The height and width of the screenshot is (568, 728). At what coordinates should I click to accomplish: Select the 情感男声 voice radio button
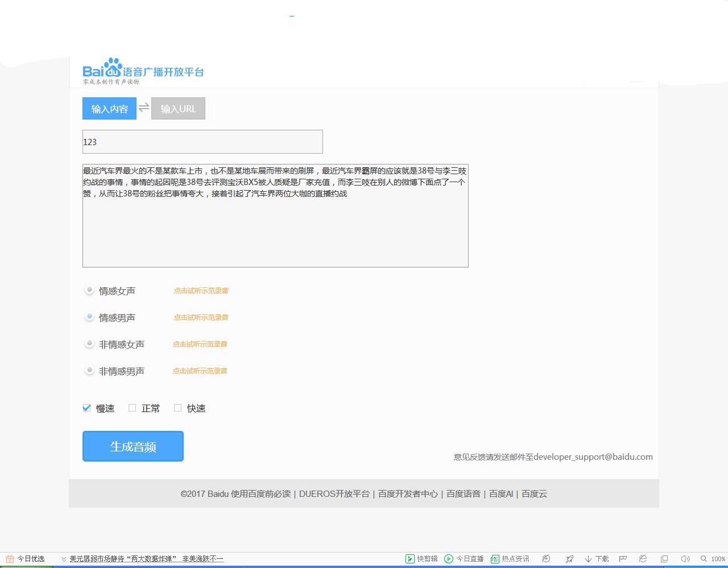coord(89,317)
